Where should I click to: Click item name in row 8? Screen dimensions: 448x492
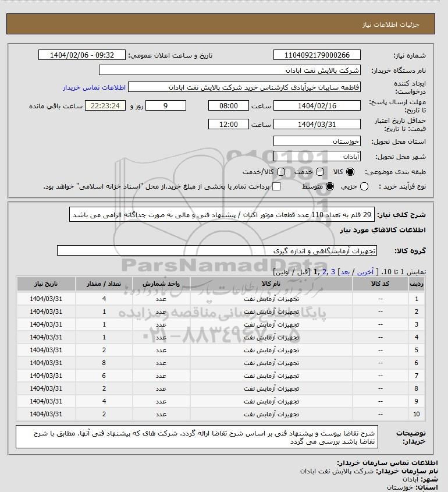271,389
